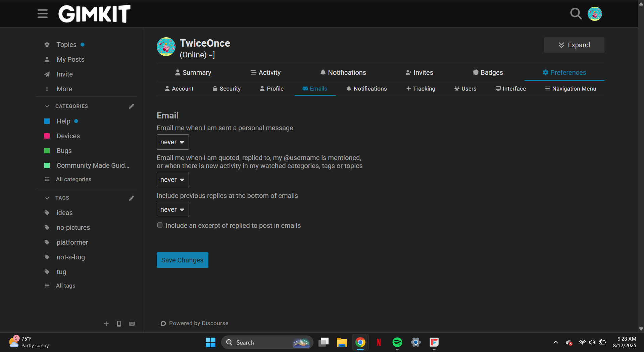Click the plus icon at sidebar bottom

click(x=106, y=324)
